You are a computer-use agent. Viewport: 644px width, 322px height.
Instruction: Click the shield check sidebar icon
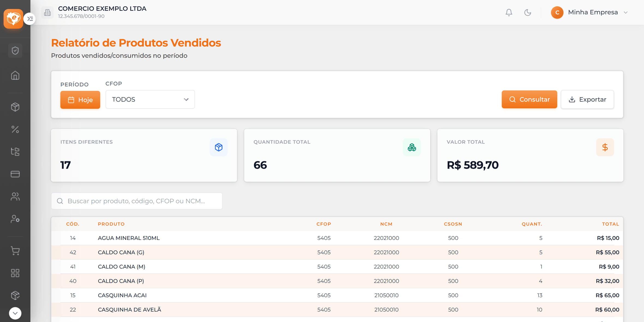tap(15, 50)
